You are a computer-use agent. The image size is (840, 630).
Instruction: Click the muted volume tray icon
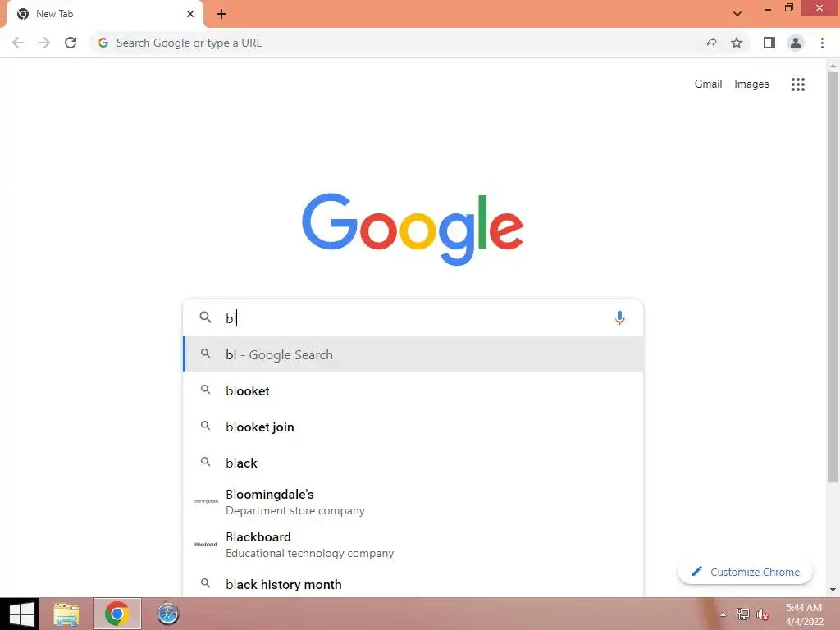(x=763, y=614)
